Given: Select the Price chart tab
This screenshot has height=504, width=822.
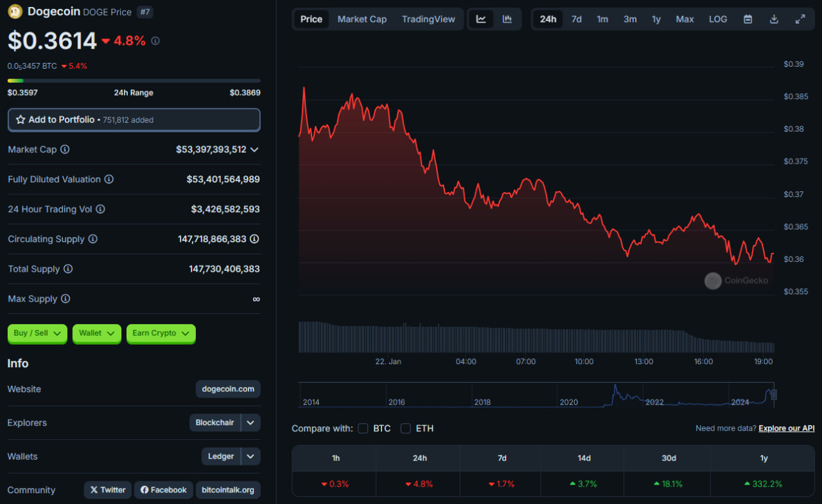Looking at the screenshot, I should pyautogui.click(x=311, y=19).
